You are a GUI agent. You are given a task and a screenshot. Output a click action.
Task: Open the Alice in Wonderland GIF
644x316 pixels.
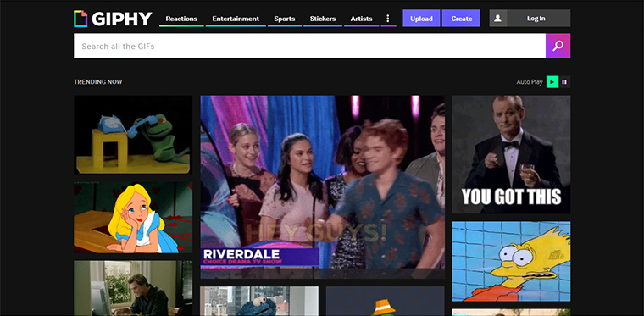pos(133,218)
